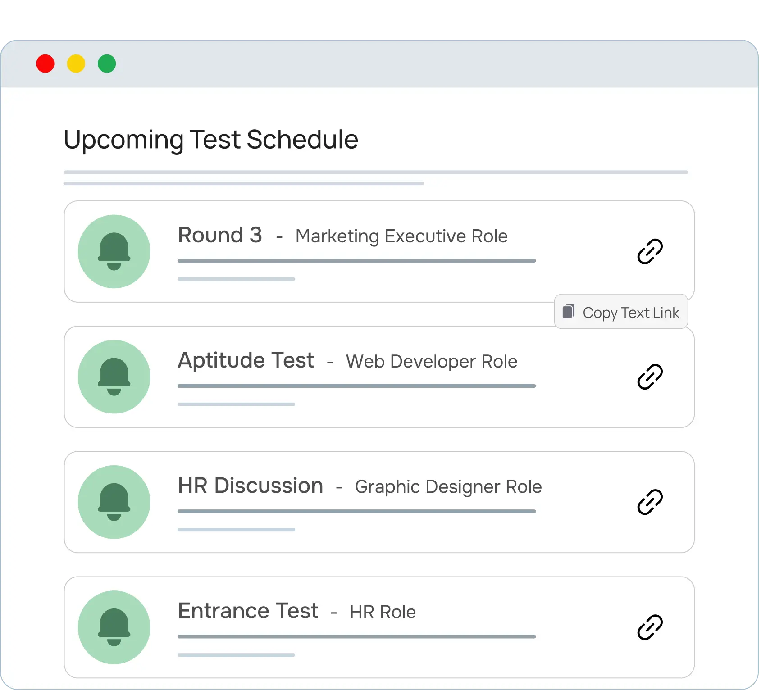The height and width of the screenshot is (690, 784).
Task: Click the Entrance Test link icon
Action: pos(650,627)
